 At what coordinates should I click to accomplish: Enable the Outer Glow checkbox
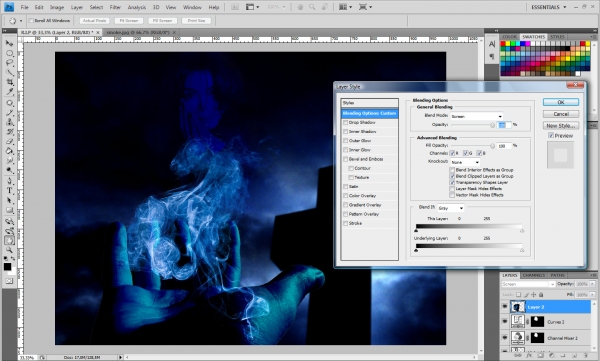pyautogui.click(x=346, y=141)
